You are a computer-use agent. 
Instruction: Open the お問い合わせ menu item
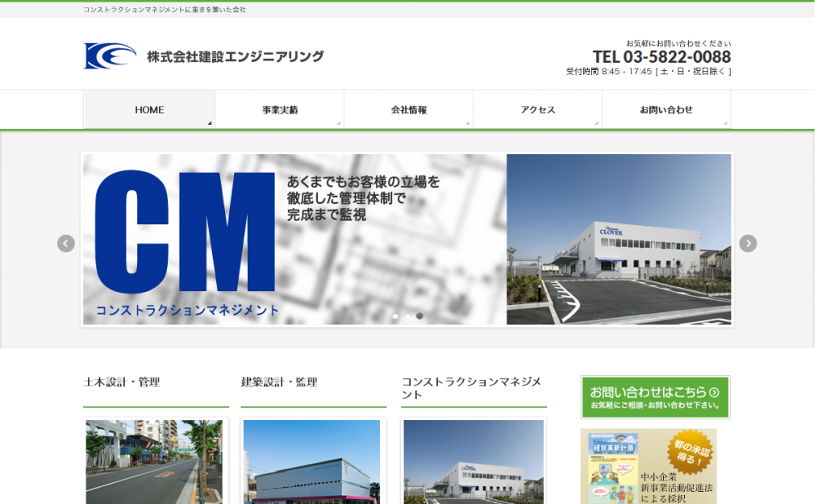(x=666, y=110)
